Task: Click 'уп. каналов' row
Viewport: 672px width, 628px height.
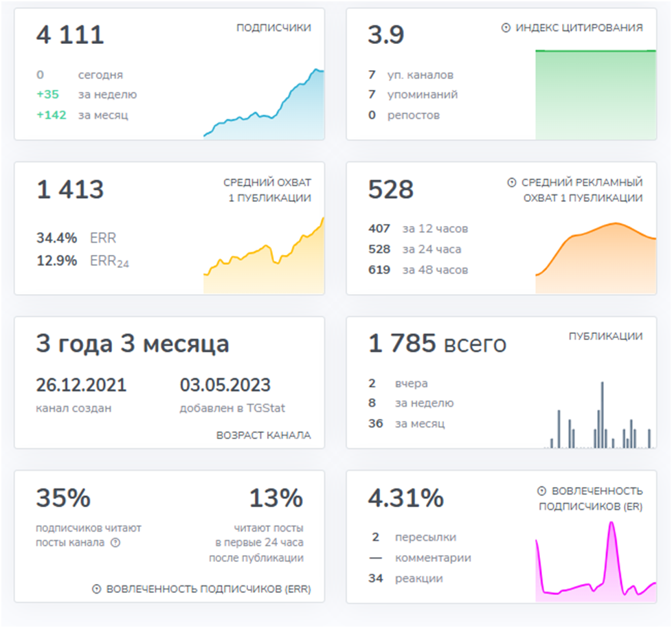Action: [x=411, y=75]
